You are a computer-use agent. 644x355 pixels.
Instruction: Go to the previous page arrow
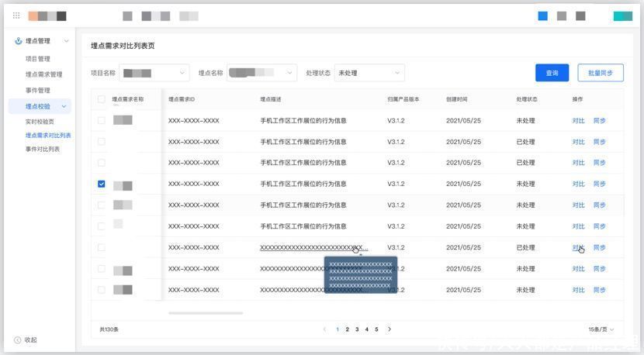pos(324,329)
